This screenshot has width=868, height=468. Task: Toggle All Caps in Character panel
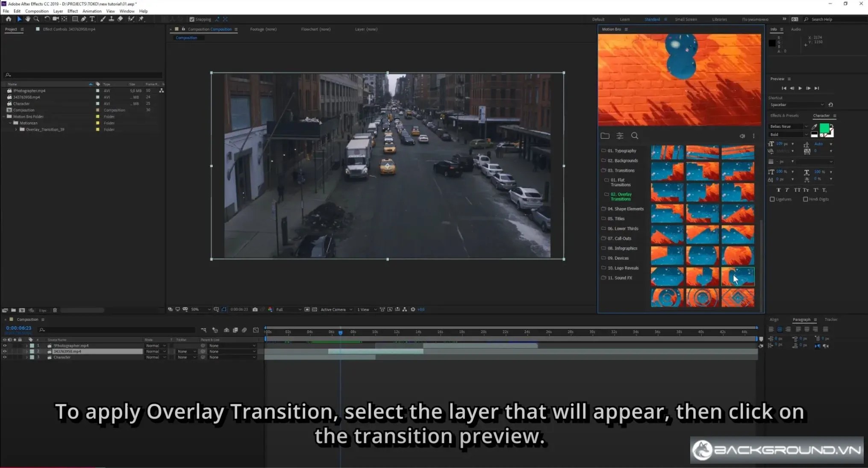[x=797, y=190]
